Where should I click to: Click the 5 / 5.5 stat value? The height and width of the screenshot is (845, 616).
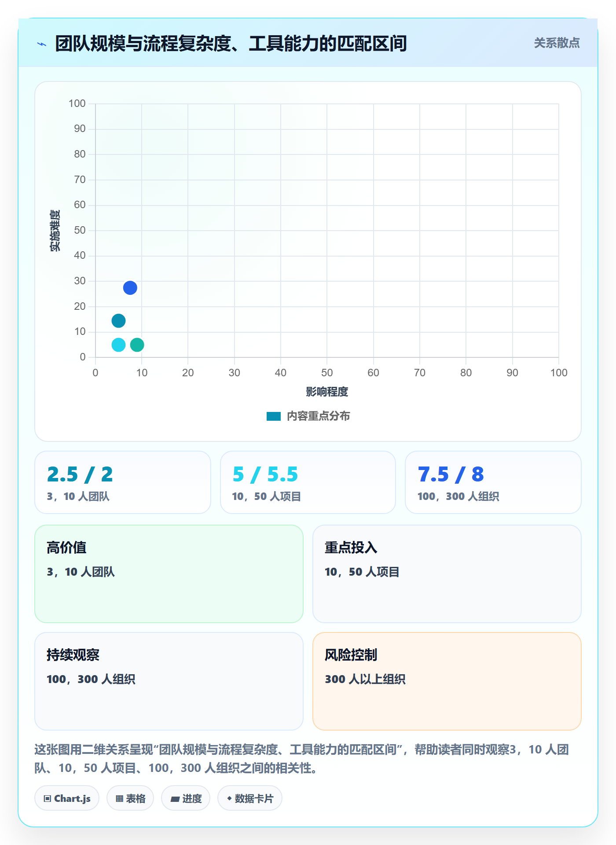(265, 474)
